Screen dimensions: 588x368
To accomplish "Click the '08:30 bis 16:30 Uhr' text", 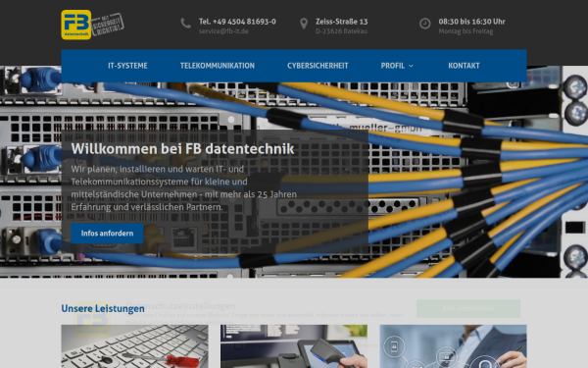I will [x=471, y=22].
